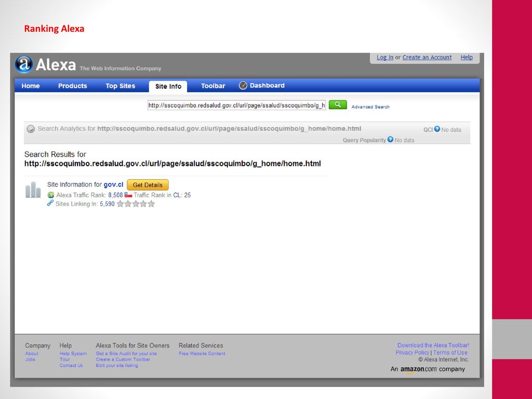This screenshot has width=532, height=399.
Task: Click the '© Alexa Internet, Inc.' text
Action: pyautogui.click(x=444, y=360)
